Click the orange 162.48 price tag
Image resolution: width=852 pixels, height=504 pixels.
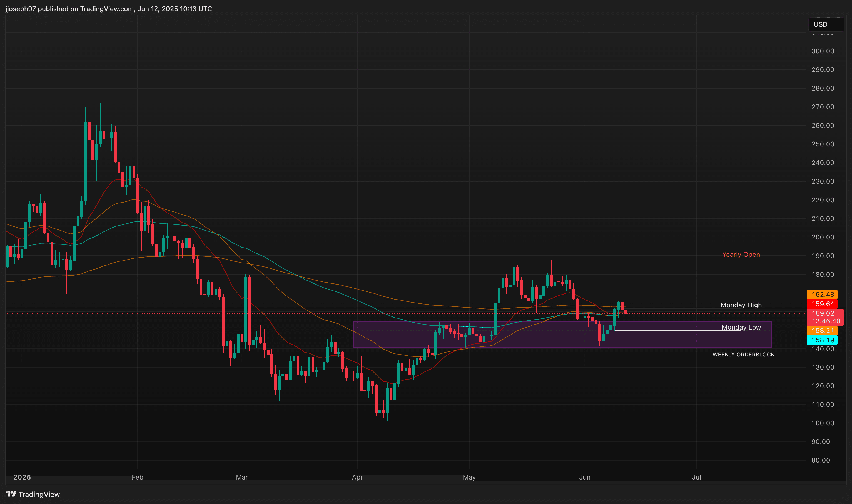[x=822, y=295]
